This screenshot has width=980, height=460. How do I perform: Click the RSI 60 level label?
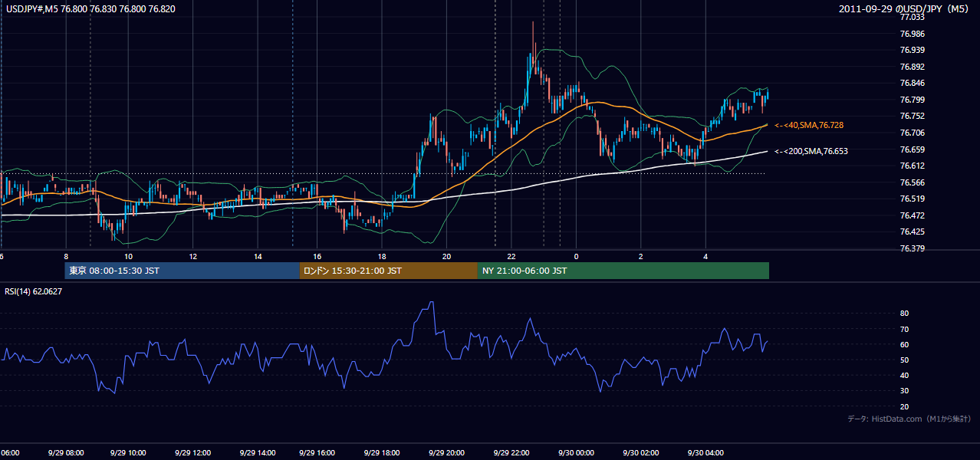[x=904, y=344]
